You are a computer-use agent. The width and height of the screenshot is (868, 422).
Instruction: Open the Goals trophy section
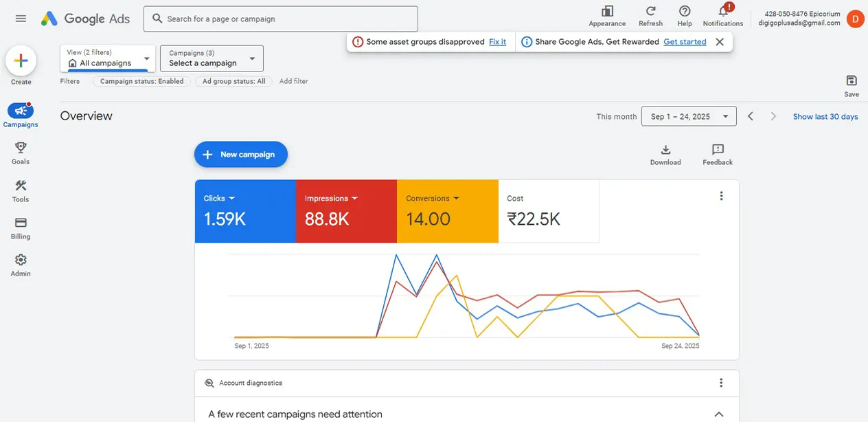tap(21, 153)
